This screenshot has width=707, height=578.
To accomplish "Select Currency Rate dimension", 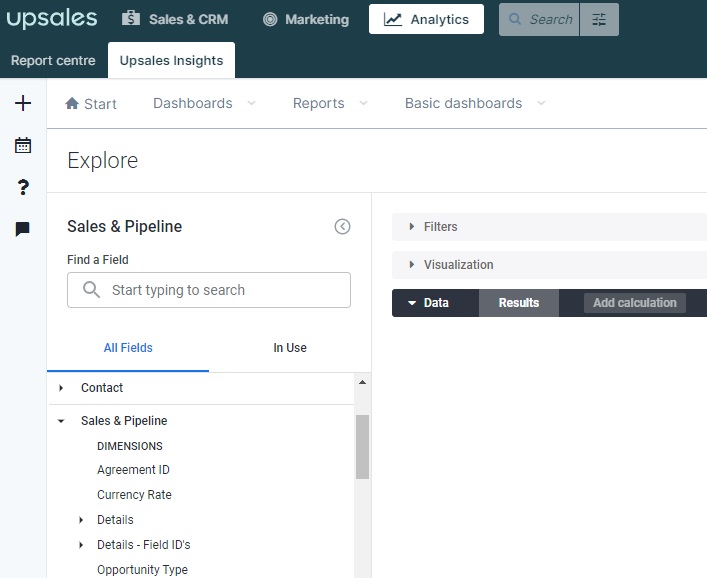I will click(x=134, y=495).
